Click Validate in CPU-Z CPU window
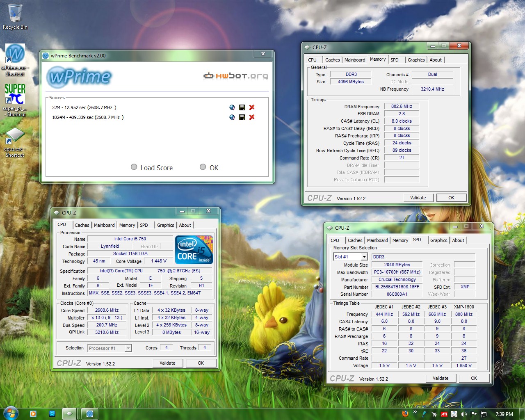 167,363
